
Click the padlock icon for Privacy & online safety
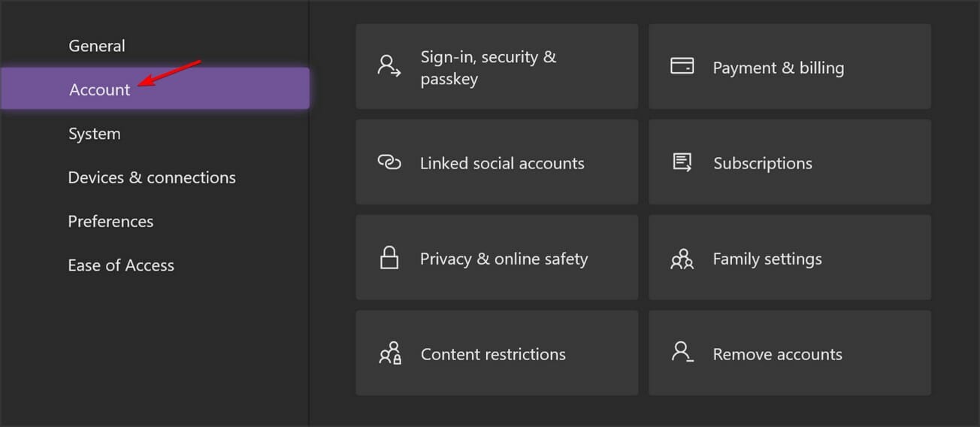click(x=389, y=257)
